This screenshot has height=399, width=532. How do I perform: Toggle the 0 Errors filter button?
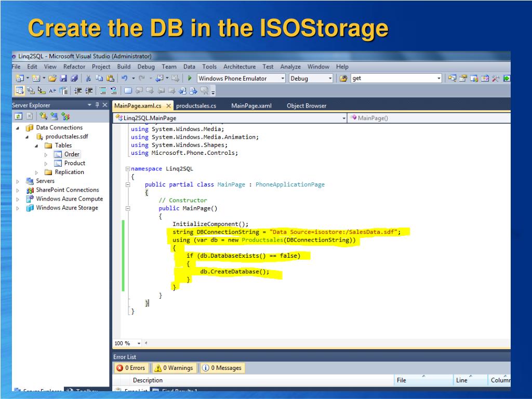tap(131, 368)
